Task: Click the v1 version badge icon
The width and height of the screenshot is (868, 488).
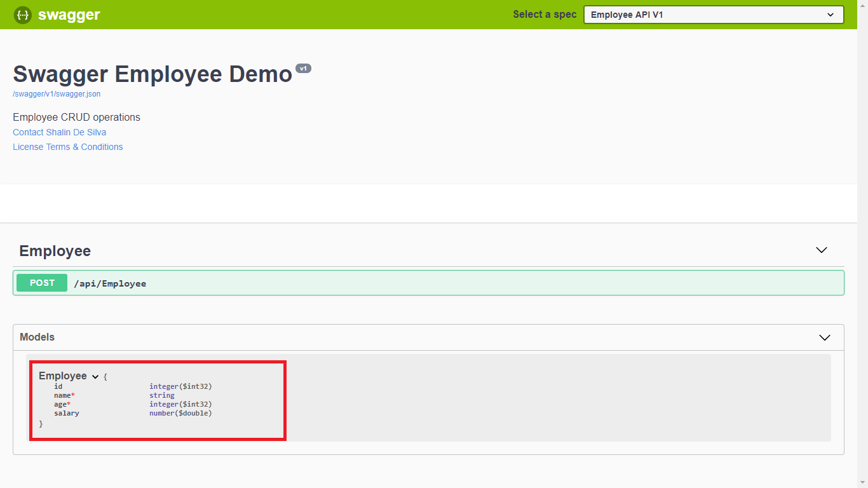Action: click(303, 68)
